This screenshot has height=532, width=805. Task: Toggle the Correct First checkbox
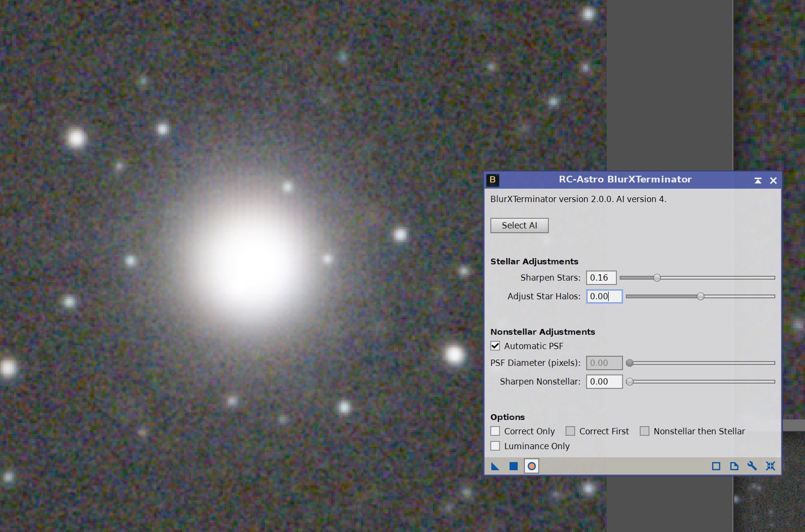570,431
